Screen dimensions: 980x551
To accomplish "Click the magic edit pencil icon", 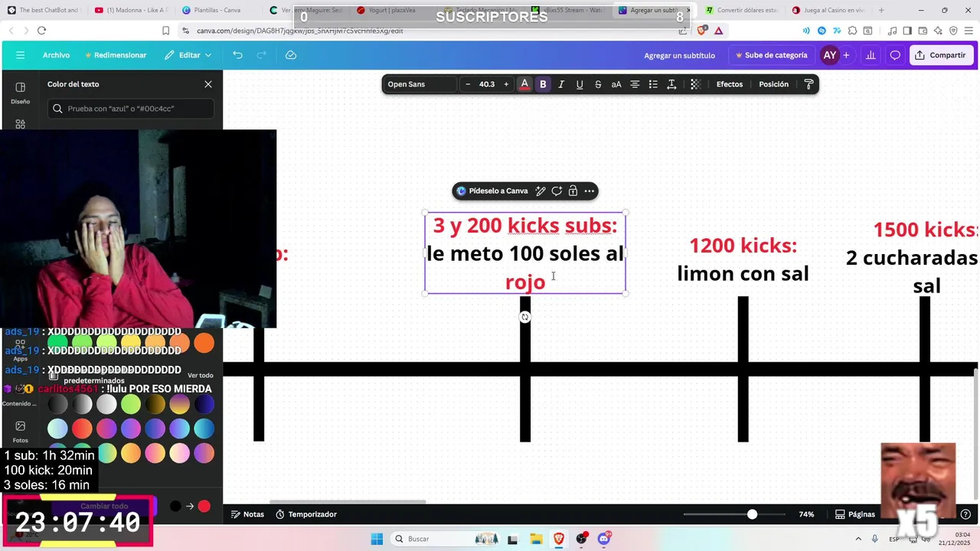I will (x=541, y=191).
